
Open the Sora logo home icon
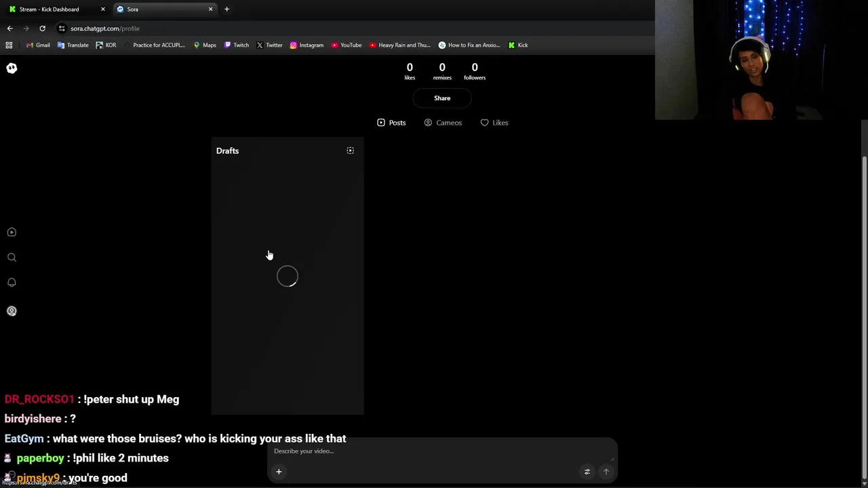(12, 68)
